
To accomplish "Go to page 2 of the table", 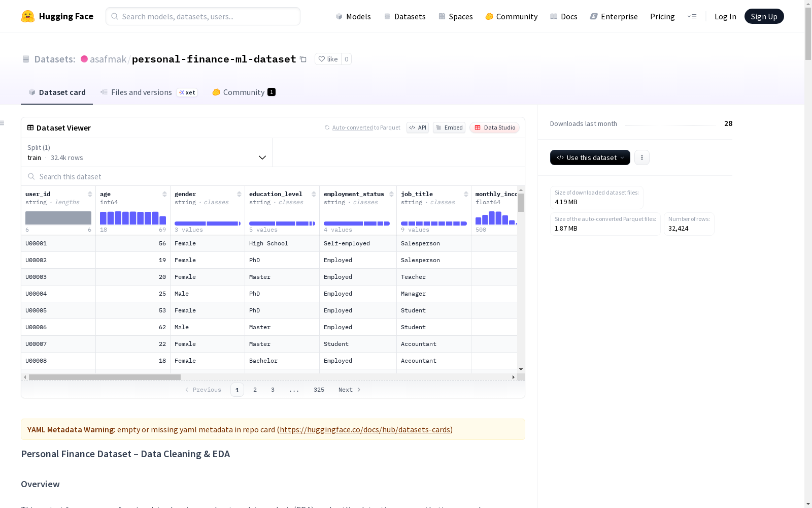I will coord(255,390).
